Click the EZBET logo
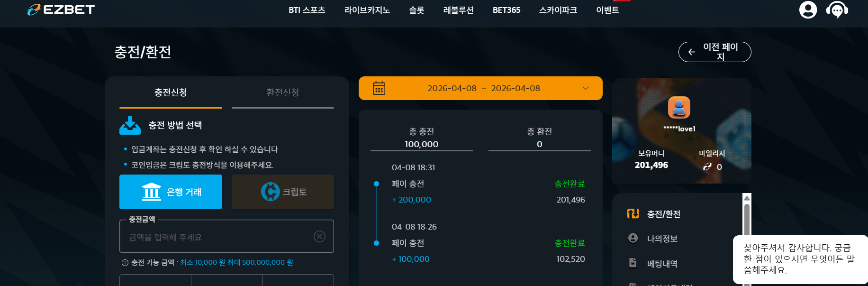 [x=61, y=9]
